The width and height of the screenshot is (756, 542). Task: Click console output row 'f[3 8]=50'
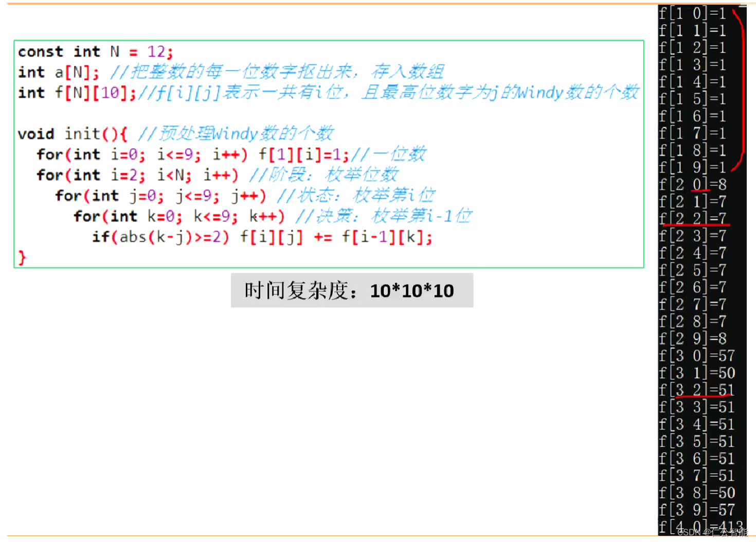click(x=697, y=493)
